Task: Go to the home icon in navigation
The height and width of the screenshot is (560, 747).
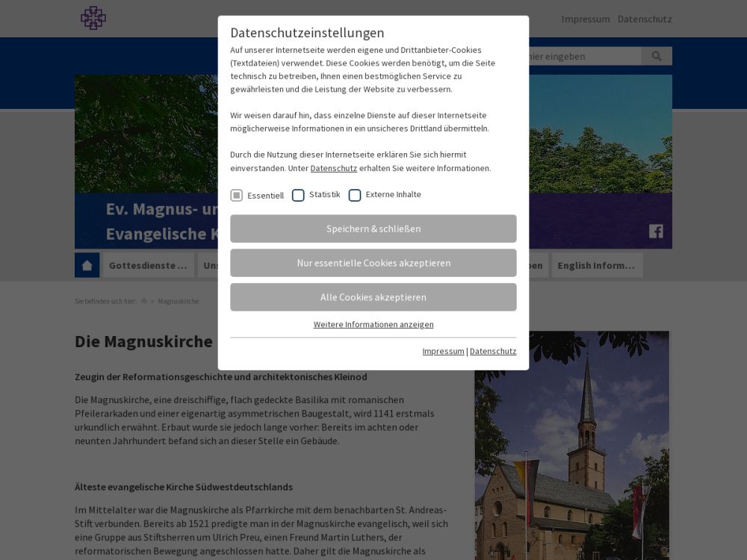Action: click(87, 265)
